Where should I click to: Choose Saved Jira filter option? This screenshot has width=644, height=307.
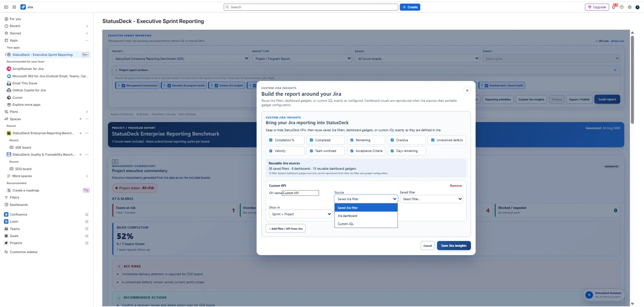point(366,208)
